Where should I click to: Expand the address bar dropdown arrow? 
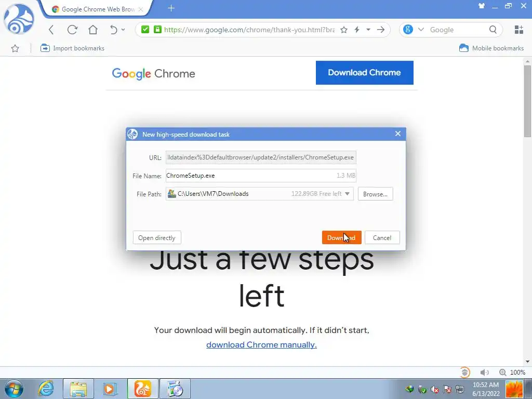click(368, 30)
